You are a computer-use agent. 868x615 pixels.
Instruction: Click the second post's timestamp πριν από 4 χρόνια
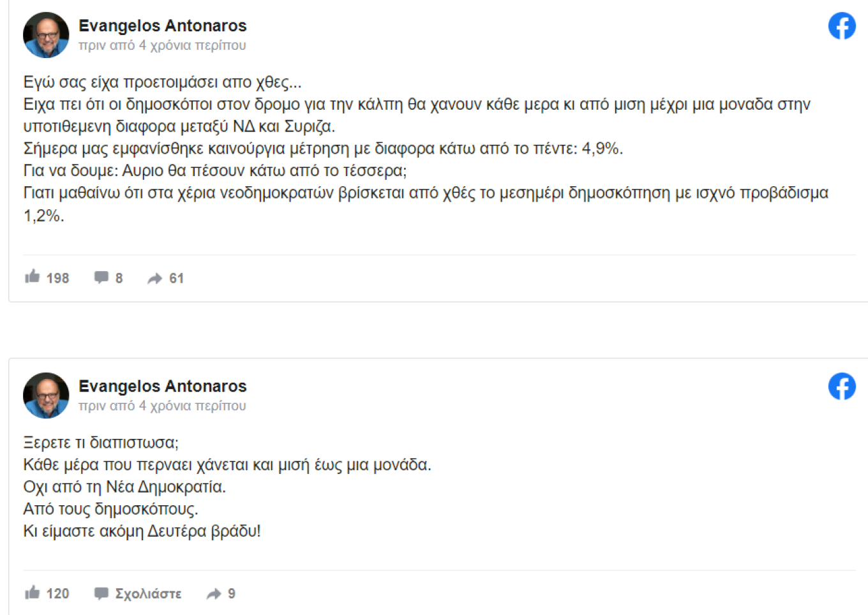point(162,406)
